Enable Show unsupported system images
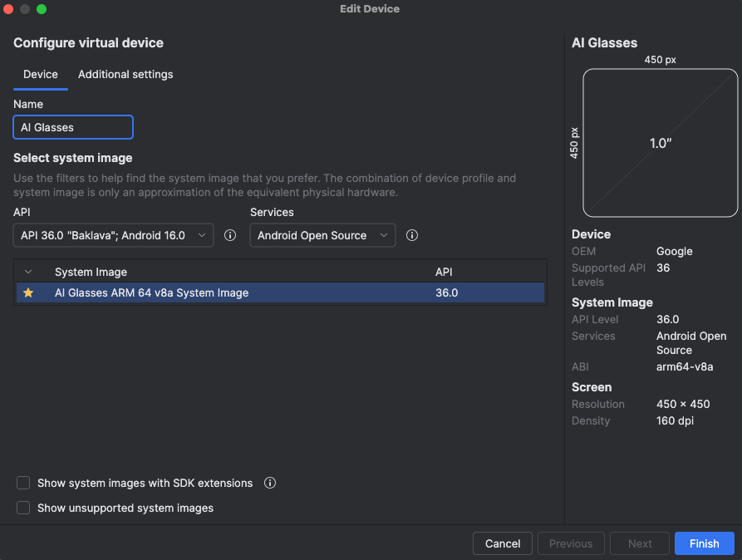The width and height of the screenshot is (742, 560). point(23,508)
